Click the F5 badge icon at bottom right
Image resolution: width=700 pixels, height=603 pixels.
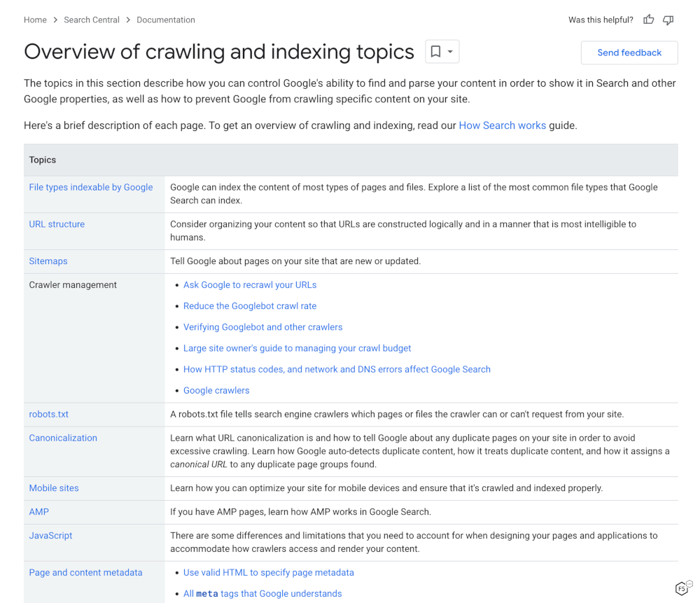tap(682, 588)
